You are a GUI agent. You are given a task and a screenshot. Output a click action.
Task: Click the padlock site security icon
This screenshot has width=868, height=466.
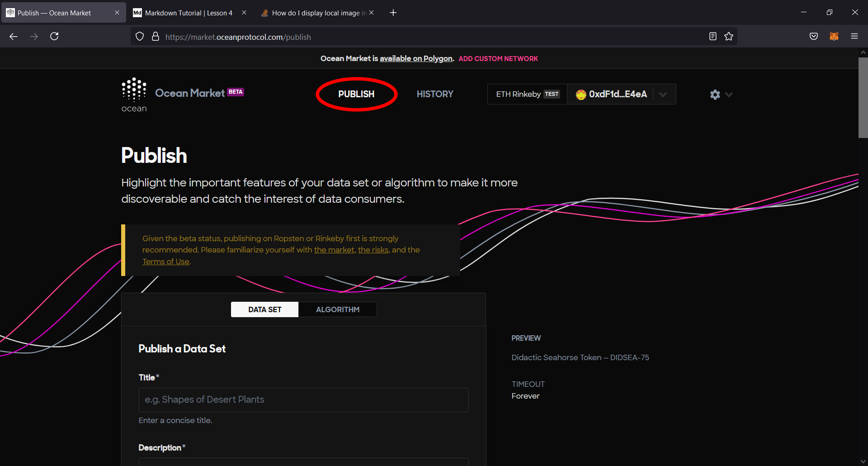pyautogui.click(x=156, y=37)
